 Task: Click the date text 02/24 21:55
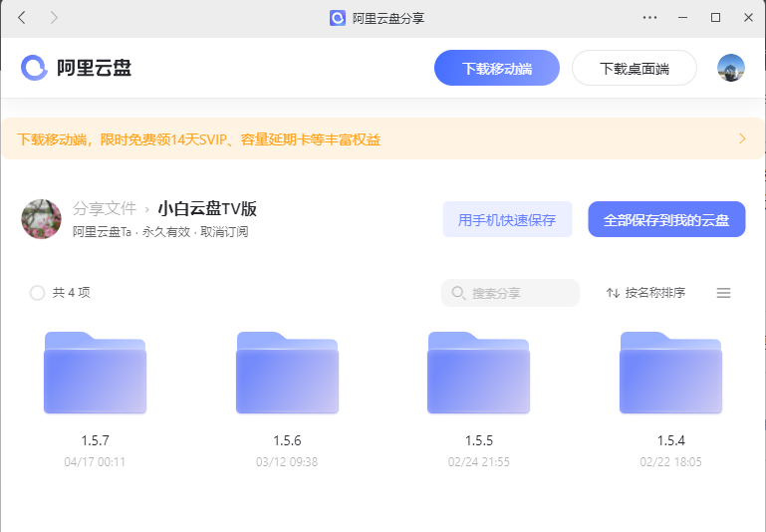(x=479, y=462)
